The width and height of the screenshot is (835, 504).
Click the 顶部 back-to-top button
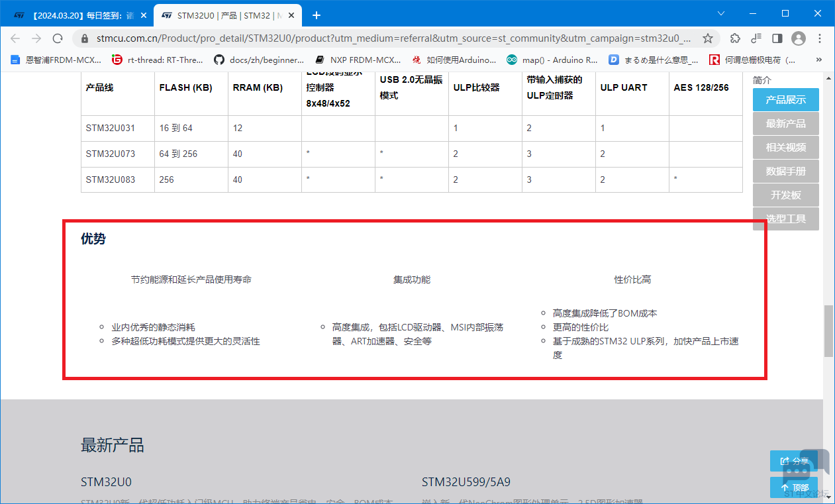(794, 487)
